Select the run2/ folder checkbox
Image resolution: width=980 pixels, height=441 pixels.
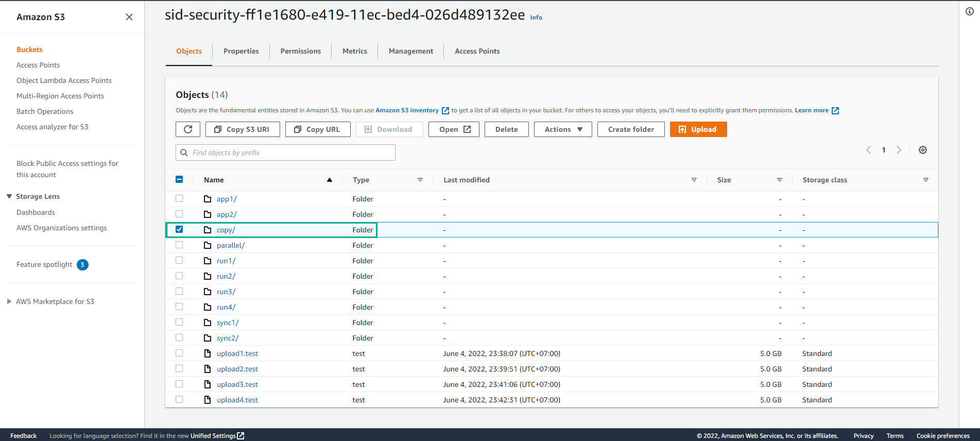[179, 276]
